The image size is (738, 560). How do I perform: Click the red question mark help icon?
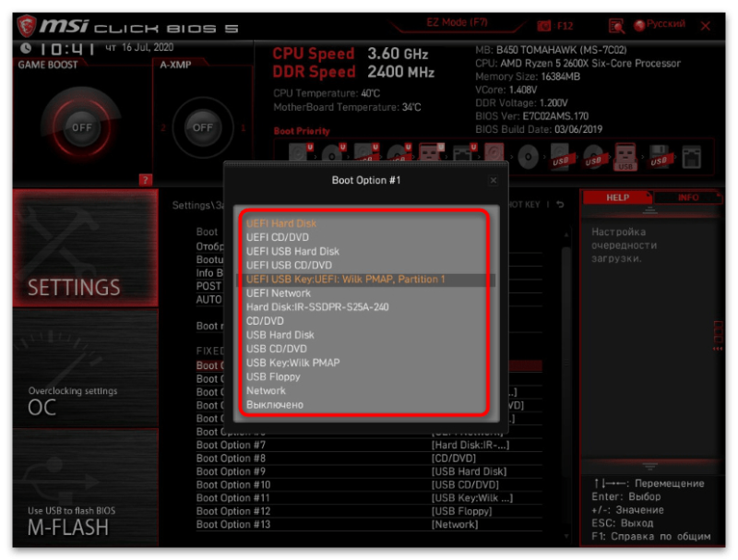point(146,180)
